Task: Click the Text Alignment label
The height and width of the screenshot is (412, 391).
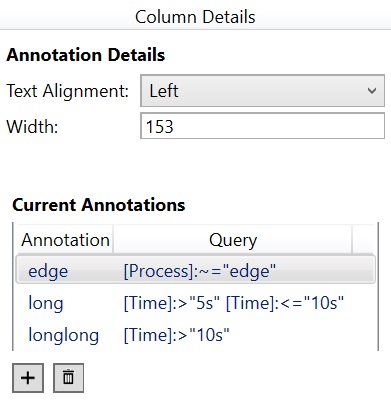Action: point(68,91)
